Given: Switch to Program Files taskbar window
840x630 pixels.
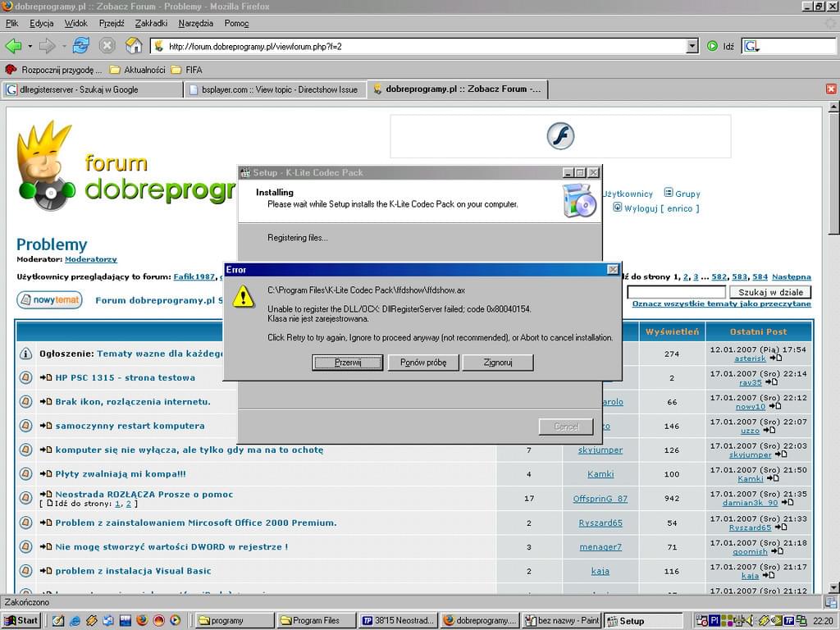Looking at the screenshot, I should (x=316, y=620).
